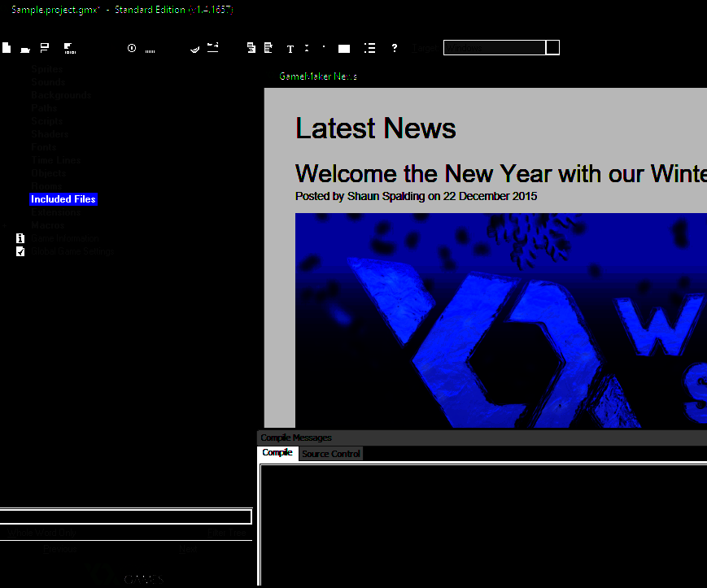
Task: Click the white rectangle room icon
Action: pyautogui.click(x=344, y=49)
